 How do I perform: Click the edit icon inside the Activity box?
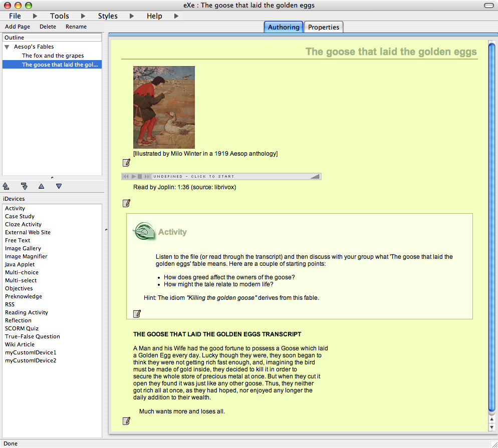[x=137, y=314]
